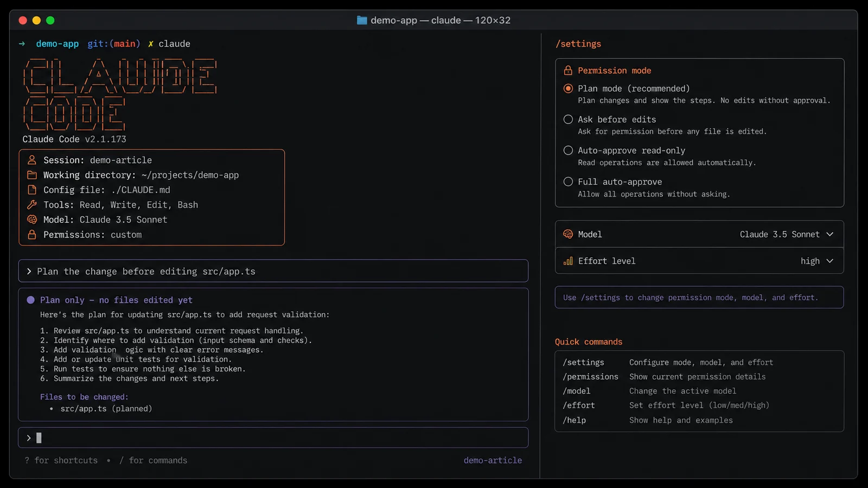Click plan step 2 Identify where to add validation

176,341
